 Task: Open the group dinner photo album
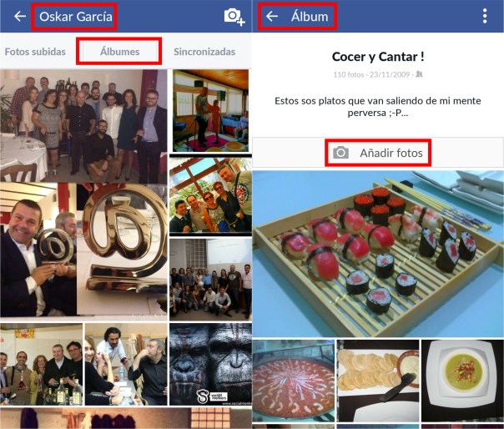click(83, 125)
